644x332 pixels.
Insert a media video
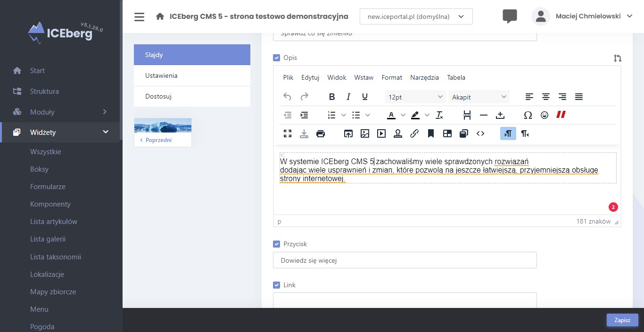click(381, 133)
